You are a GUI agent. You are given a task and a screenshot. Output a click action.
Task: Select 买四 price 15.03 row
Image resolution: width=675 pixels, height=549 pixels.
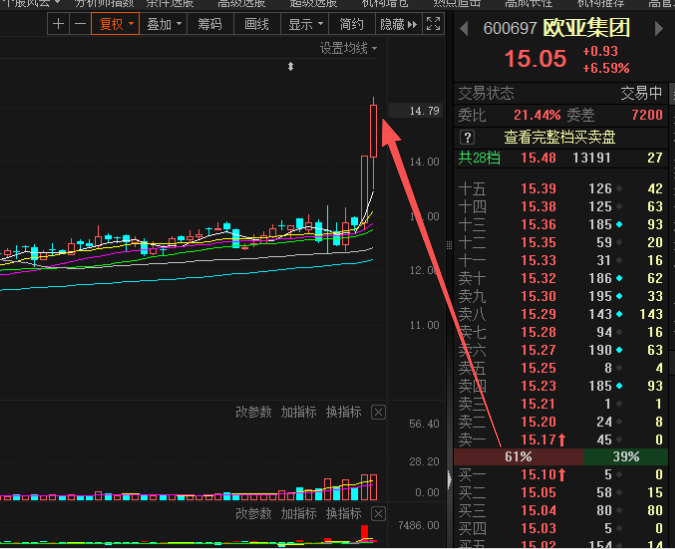[x=561, y=528]
